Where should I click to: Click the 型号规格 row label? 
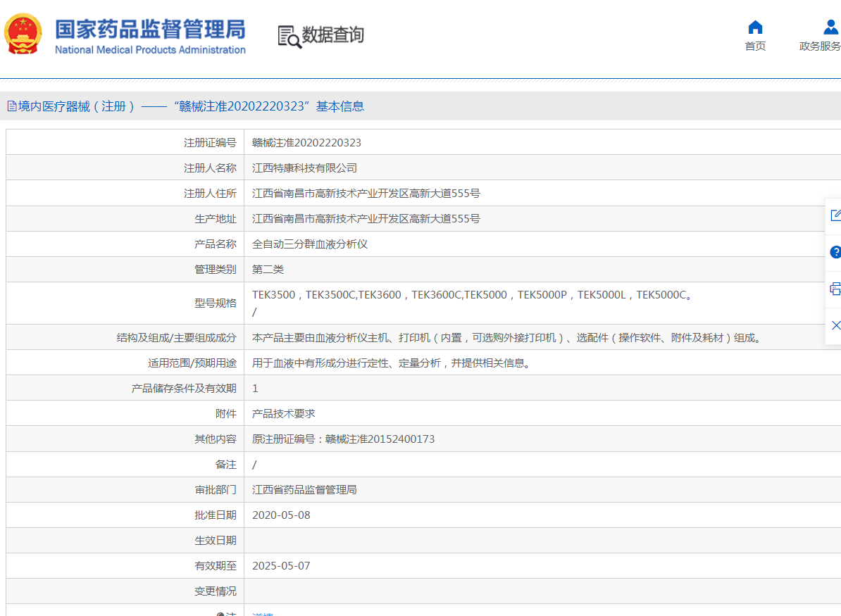pyautogui.click(x=215, y=303)
